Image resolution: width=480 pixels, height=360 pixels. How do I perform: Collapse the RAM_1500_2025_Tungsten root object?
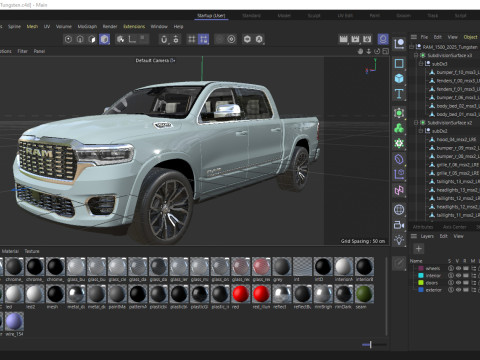pos(411,47)
